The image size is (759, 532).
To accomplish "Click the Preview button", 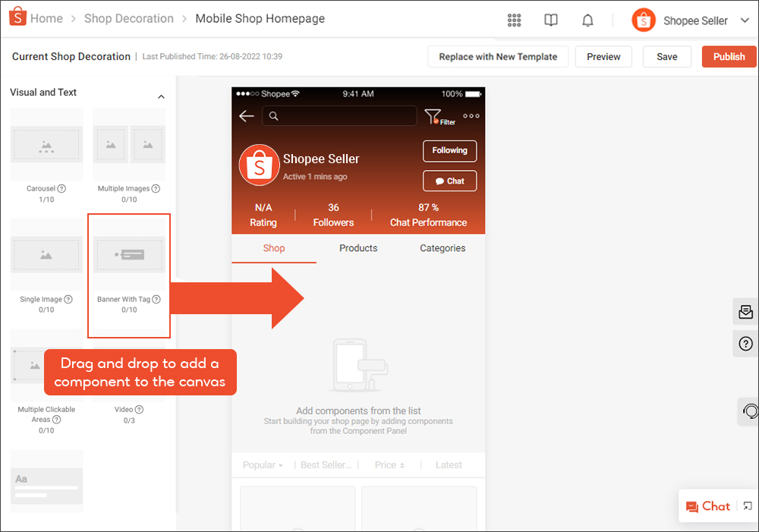I will (x=603, y=57).
